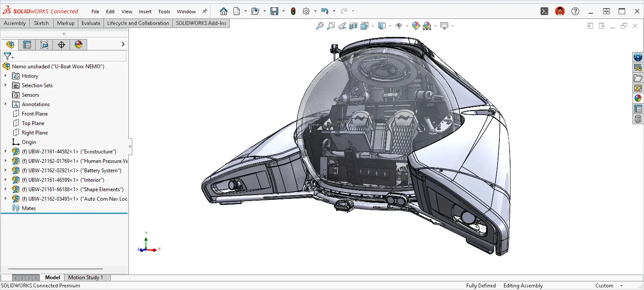Switch to the Evaluate tab
This screenshot has height=290, width=644.
pos(91,23)
